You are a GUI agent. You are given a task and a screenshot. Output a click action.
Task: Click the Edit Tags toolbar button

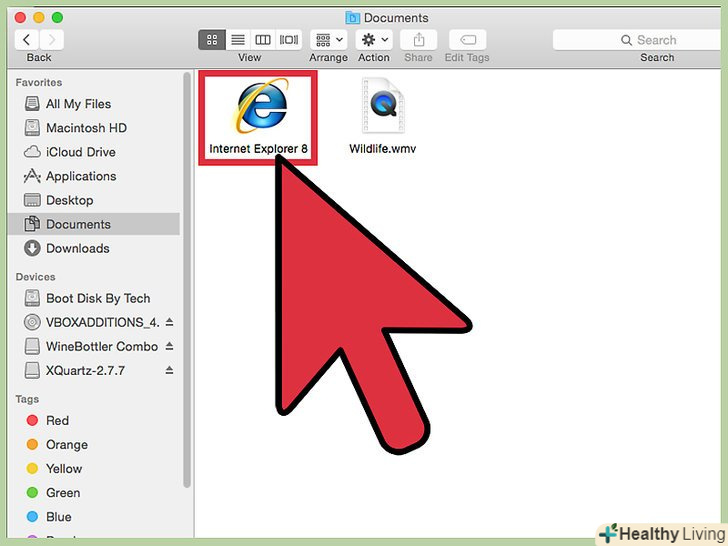(468, 40)
